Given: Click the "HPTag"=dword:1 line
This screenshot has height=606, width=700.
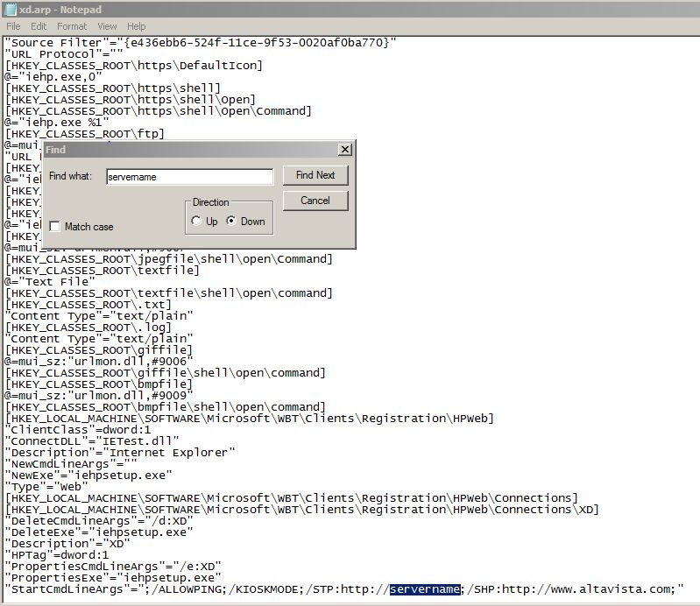Looking at the screenshot, I should tap(57, 555).
